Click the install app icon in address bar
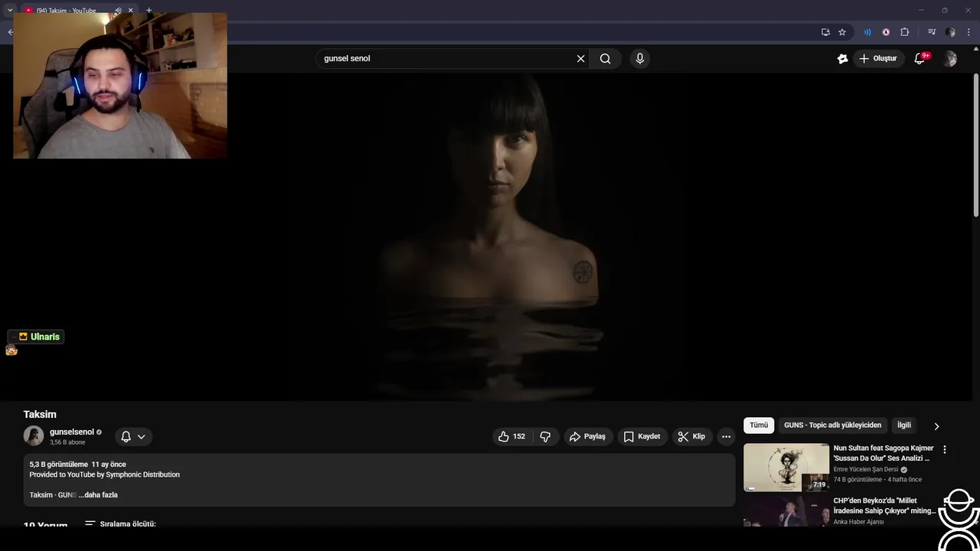980x551 pixels. click(x=825, y=32)
